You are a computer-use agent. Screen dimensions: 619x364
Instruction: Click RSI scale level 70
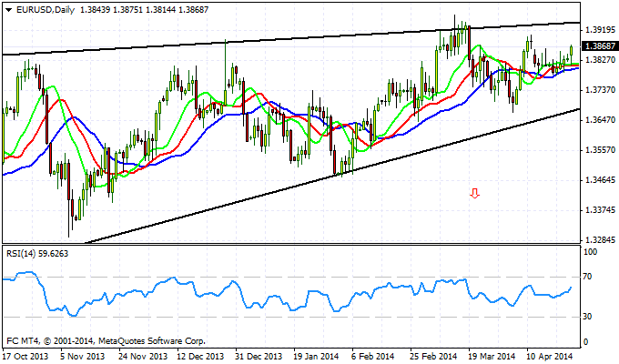[x=587, y=277]
